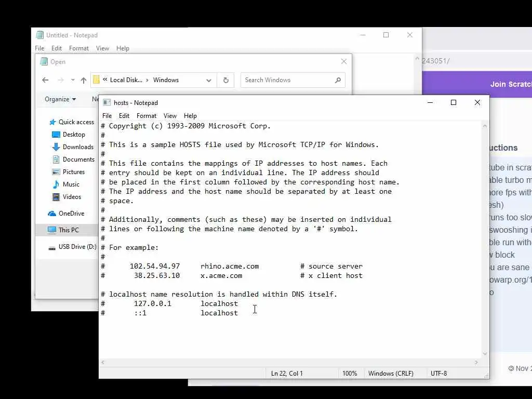The height and width of the screenshot is (399, 532).
Task: Click the Back arrow in Open dialog
Action: click(x=45, y=80)
